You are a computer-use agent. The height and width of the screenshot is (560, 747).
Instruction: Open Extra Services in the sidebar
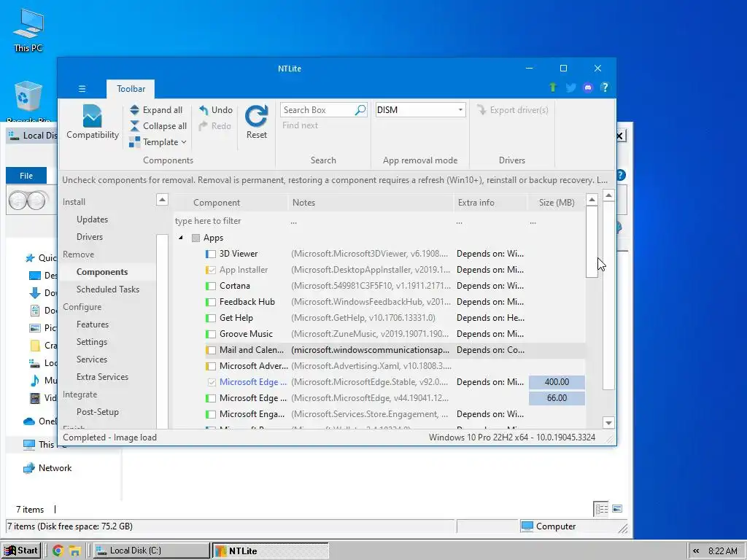pyautogui.click(x=102, y=377)
